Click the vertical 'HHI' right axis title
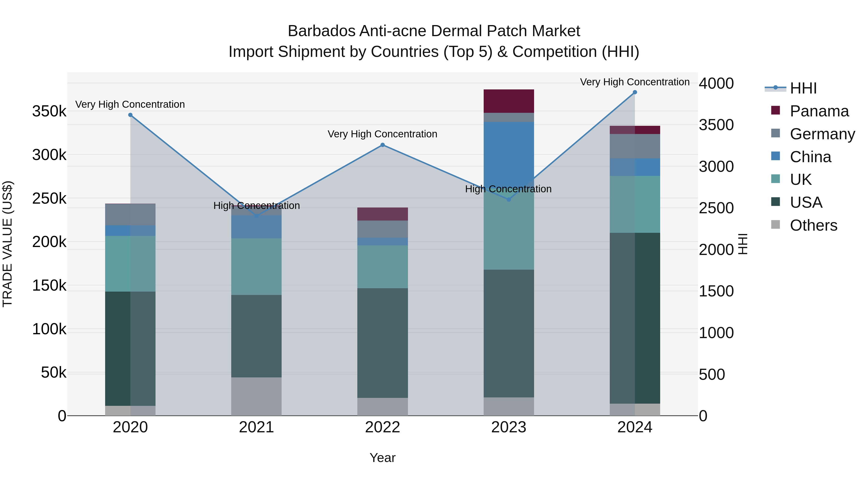Image resolution: width=868 pixels, height=488 pixels. tap(743, 244)
